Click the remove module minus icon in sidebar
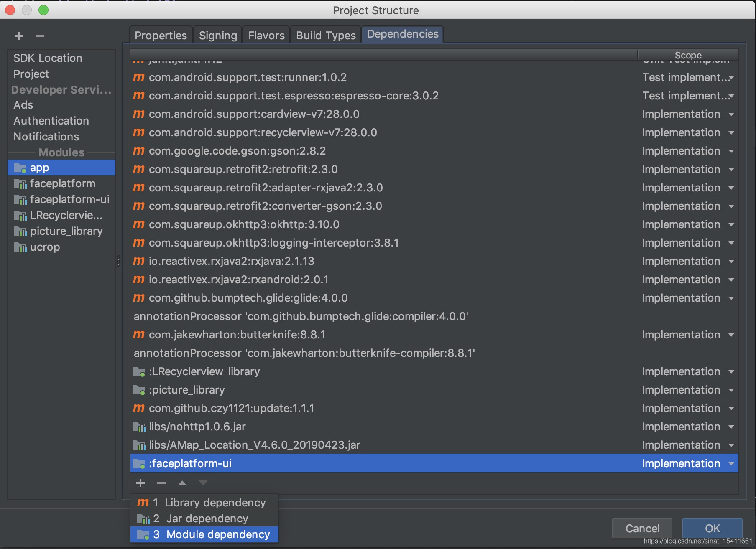Screen dimensions: 756x549 40,36
